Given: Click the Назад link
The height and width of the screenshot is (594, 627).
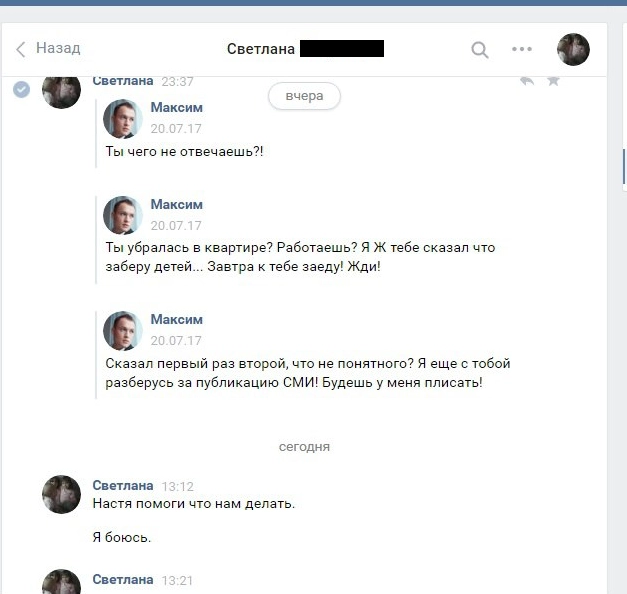Looking at the screenshot, I should (x=58, y=48).
